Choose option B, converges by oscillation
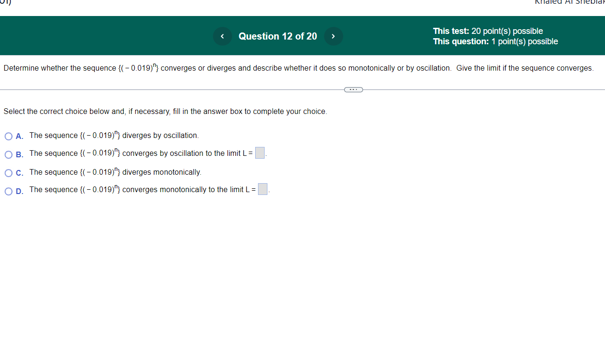The height and width of the screenshot is (364, 605). [x=8, y=154]
